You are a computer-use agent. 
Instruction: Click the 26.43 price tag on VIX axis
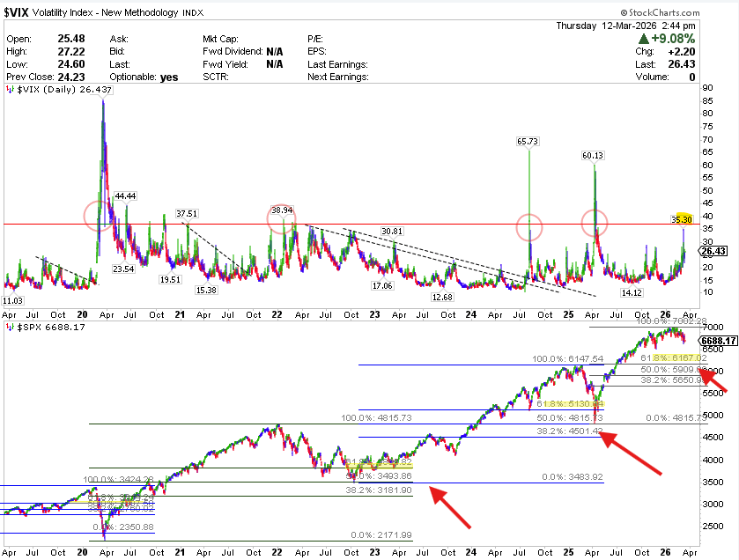point(713,252)
